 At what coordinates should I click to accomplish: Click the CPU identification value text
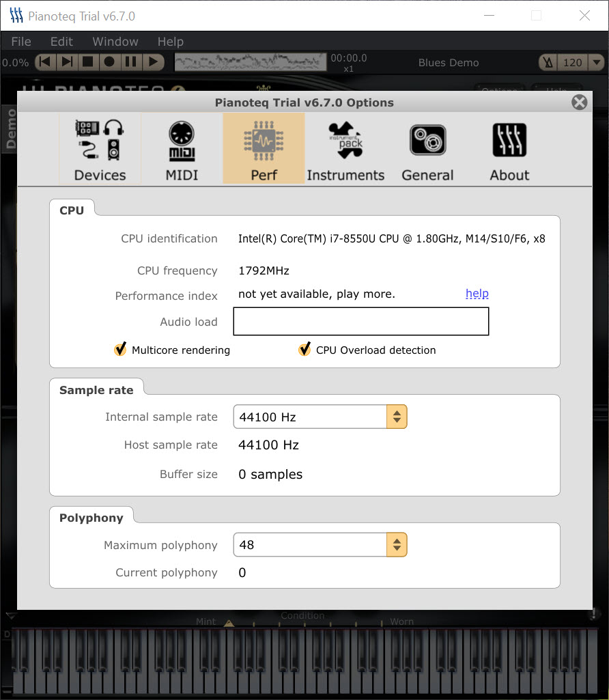[x=392, y=238]
